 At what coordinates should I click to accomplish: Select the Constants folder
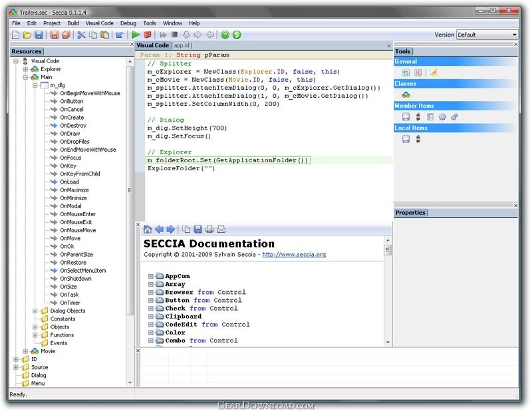[63, 319]
